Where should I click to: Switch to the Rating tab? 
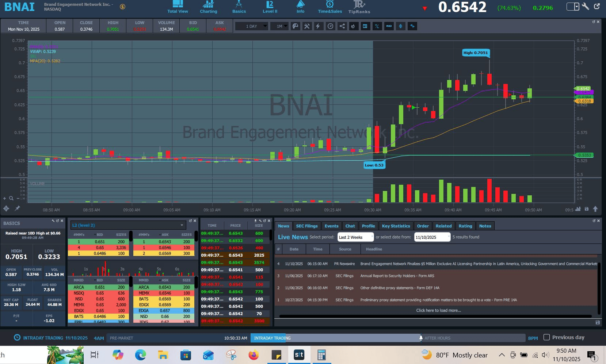click(x=465, y=226)
